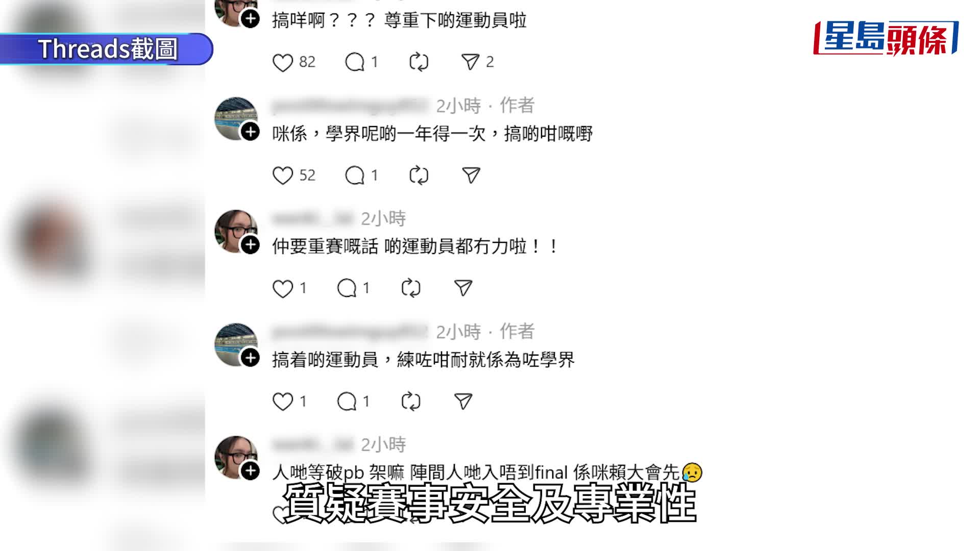The height and width of the screenshot is (551, 980).
Task: Reply to the 尊重下啲運動員啦 comment
Action: (355, 62)
